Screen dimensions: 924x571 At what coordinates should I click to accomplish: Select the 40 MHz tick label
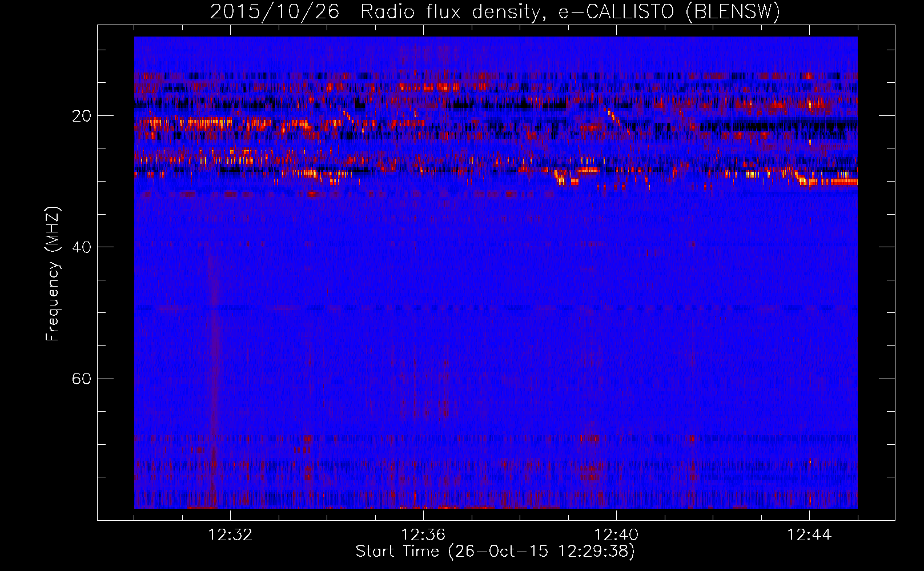tap(81, 247)
